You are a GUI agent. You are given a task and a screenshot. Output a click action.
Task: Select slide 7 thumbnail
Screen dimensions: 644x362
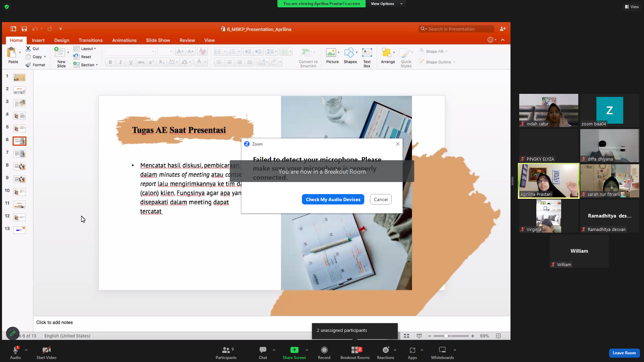point(19,154)
